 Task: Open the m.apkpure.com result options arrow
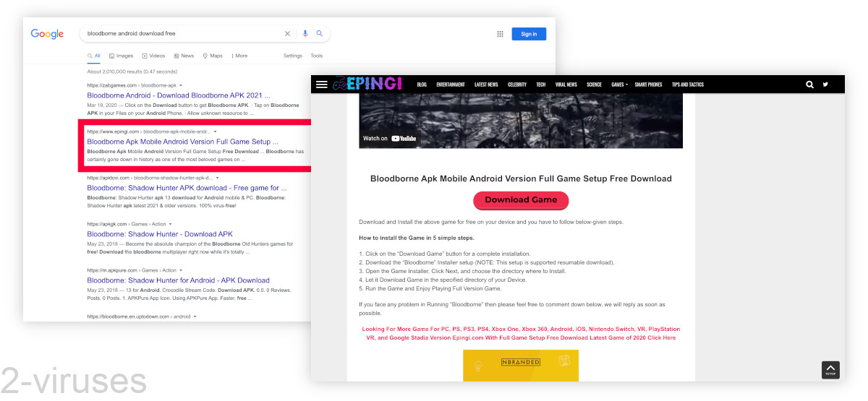coord(182,270)
